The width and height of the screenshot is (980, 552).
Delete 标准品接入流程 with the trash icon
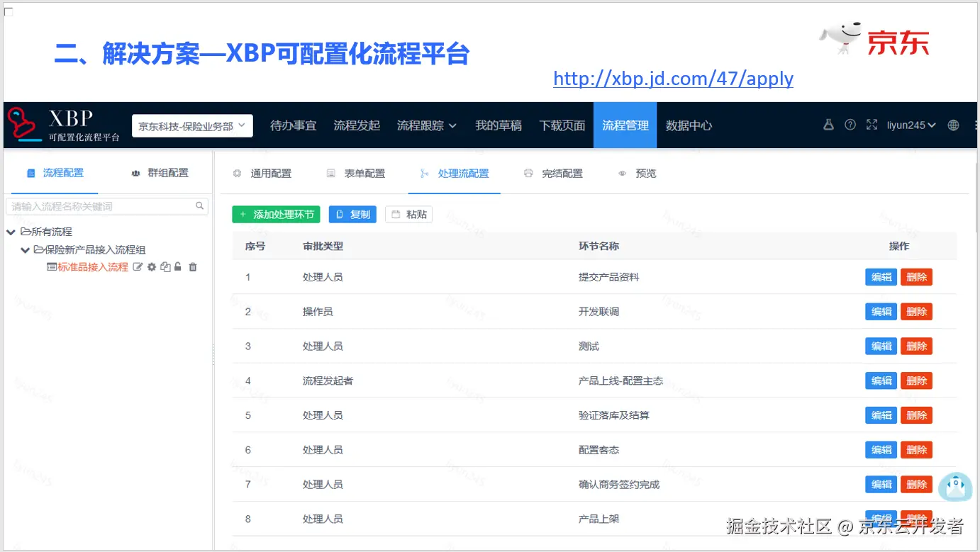point(193,267)
